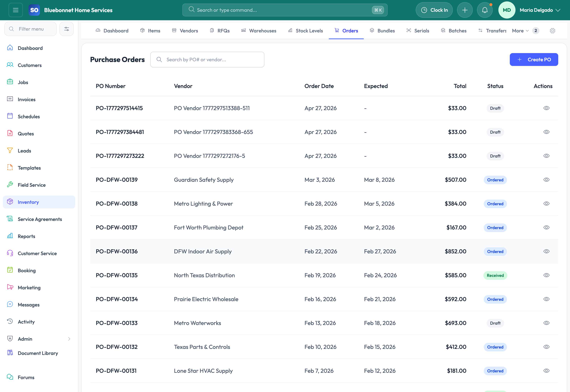This screenshot has width=570, height=392.
Task: Open Invoices in the sidebar
Action: (39, 99)
